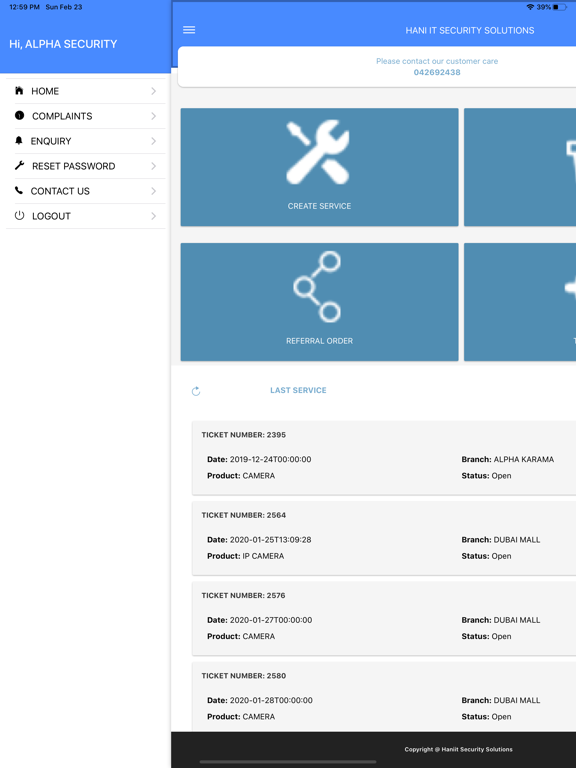
Task: Click the wrench and screwdriver Create Service icon
Action: (x=318, y=152)
